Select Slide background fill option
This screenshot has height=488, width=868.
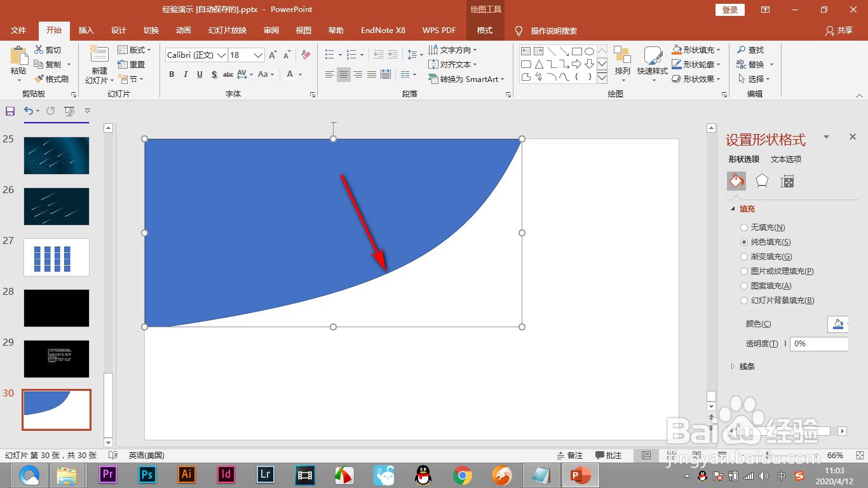(744, 301)
